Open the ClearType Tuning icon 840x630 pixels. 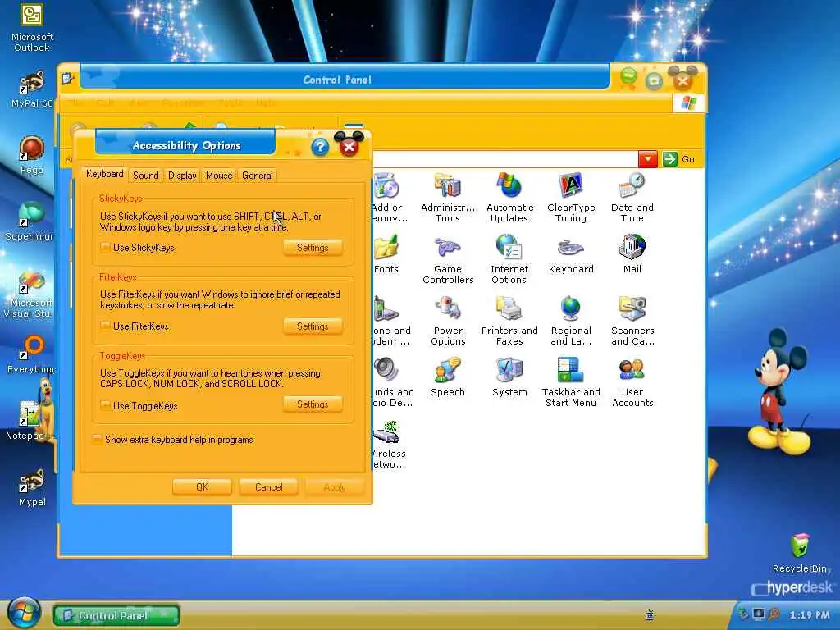click(x=571, y=197)
